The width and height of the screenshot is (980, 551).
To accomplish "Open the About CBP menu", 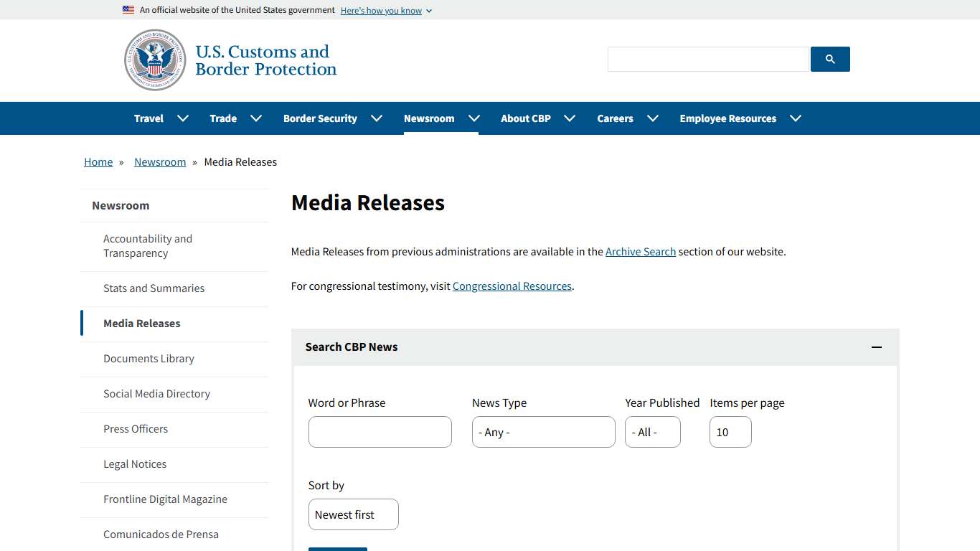I will coord(526,118).
